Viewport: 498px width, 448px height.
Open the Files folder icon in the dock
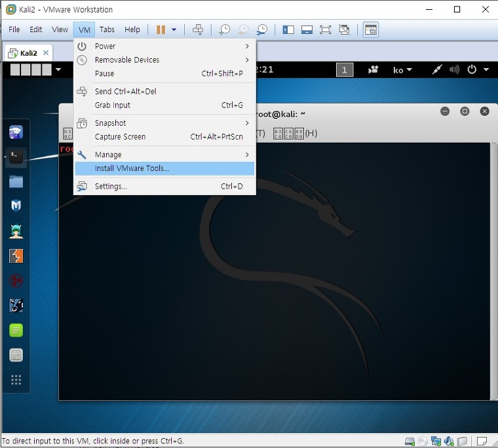16,181
